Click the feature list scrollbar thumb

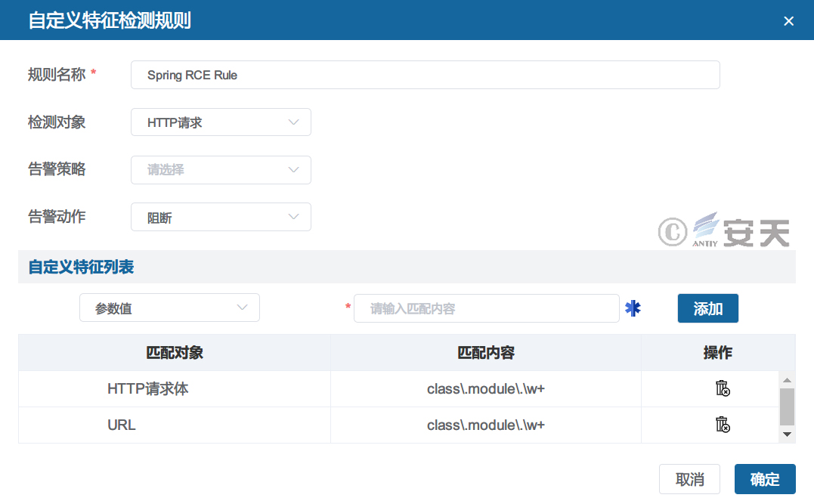click(787, 407)
